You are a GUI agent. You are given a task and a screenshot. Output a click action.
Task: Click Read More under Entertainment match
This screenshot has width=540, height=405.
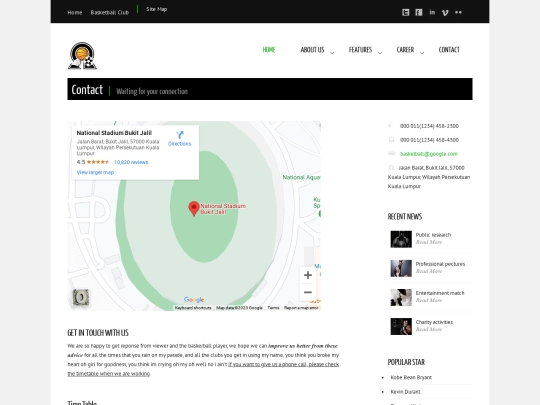pos(429,300)
